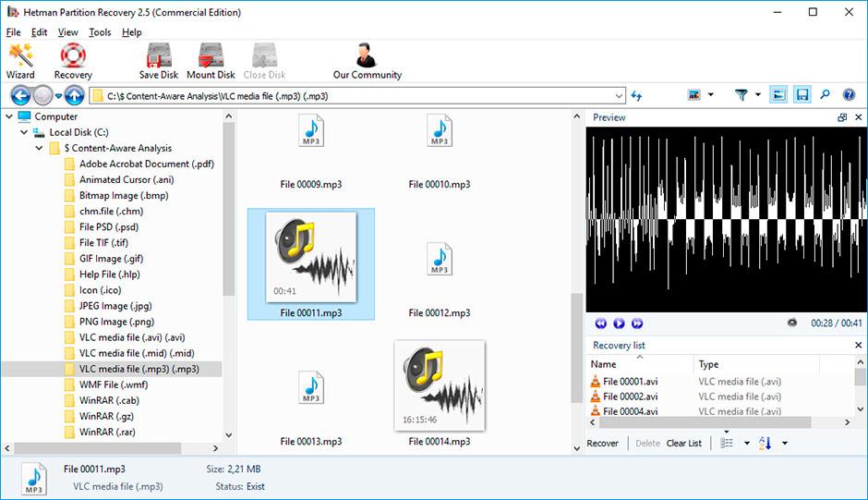Screen dimensions: 868x500
Task: Close the Recovery list panel
Action: pos(859,345)
